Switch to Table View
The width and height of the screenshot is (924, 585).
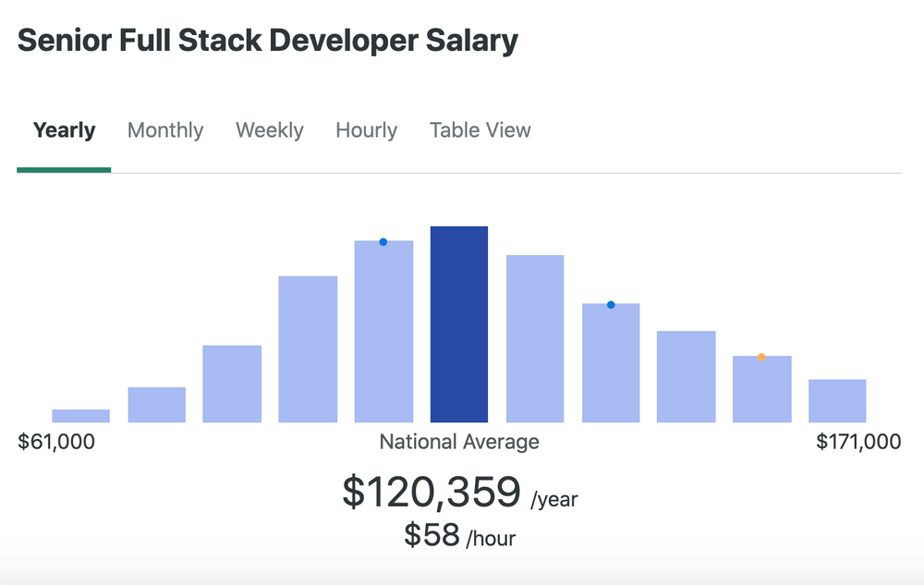[x=480, y=130]
